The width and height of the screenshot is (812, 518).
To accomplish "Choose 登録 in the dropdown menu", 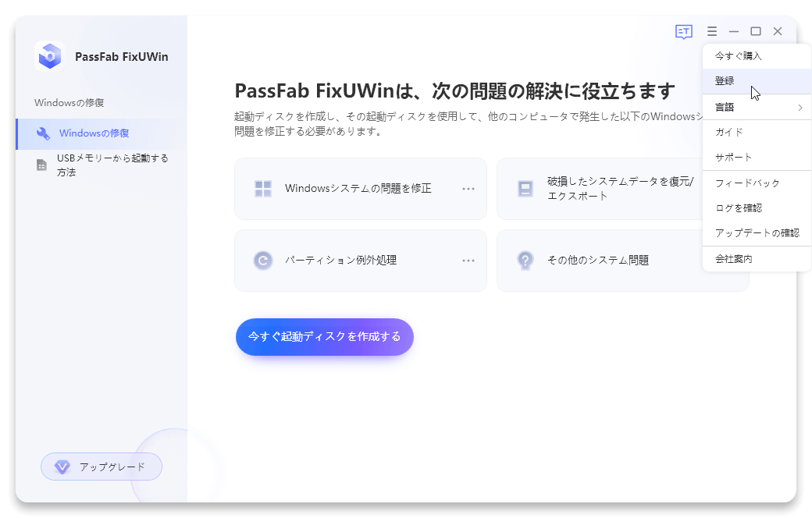I will tap(757, 80).
